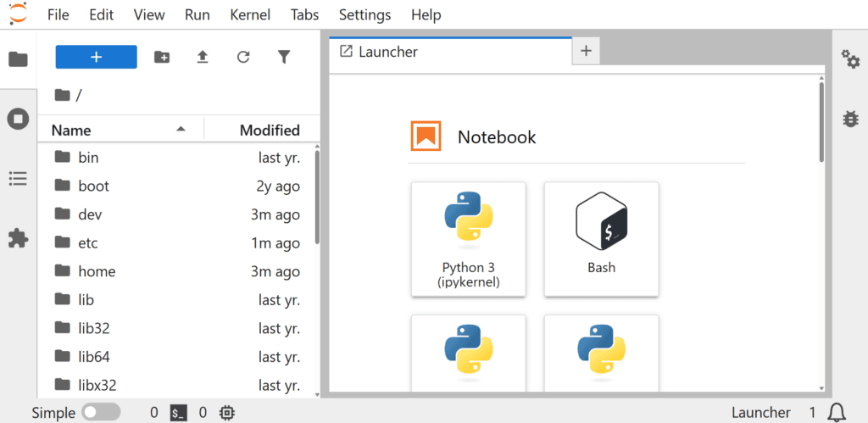
Task: Open the File menu
Action: click(58, 15)
